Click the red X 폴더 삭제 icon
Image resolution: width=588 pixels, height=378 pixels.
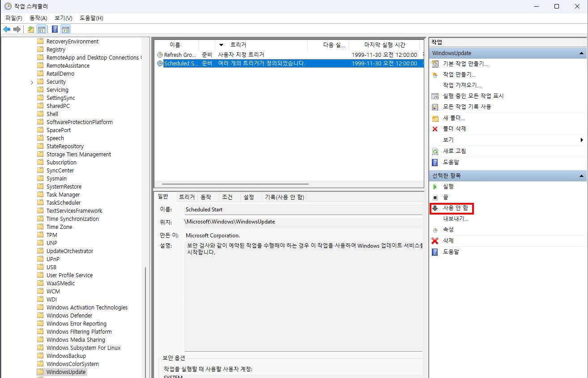pyautogui.click(x=435, y=129)
